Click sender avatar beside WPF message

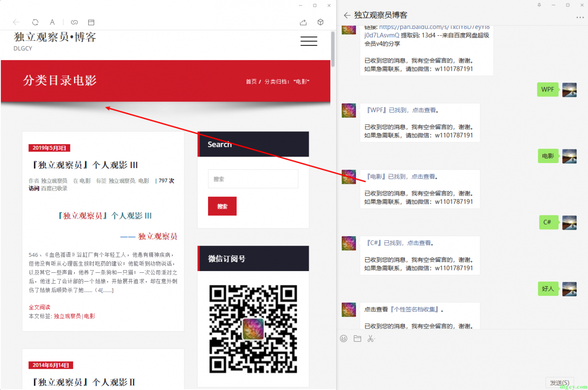click(x=569, y=90)
